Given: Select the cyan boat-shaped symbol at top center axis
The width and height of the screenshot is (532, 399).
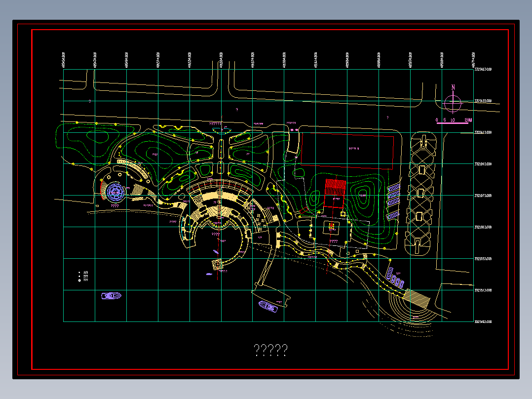Looking at the screenshot, I should 222,130.
